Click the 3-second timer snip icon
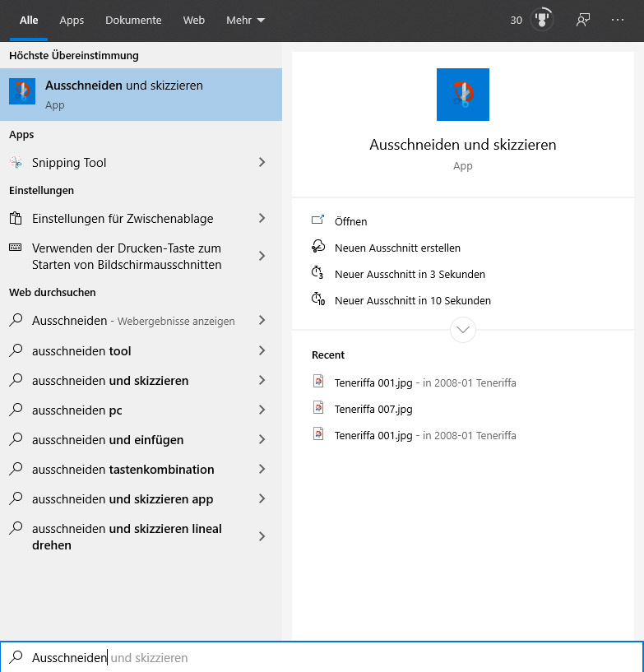 coord(318,274)
